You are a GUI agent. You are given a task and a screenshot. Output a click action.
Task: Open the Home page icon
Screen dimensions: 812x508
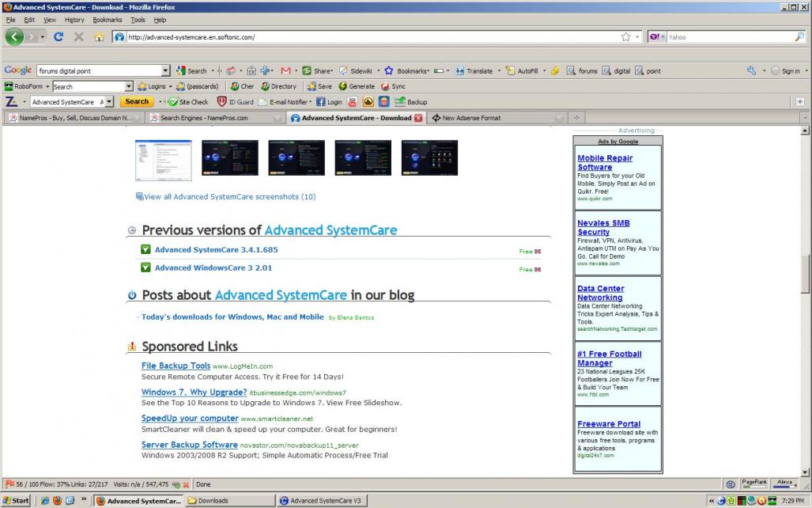pos(99,37)
